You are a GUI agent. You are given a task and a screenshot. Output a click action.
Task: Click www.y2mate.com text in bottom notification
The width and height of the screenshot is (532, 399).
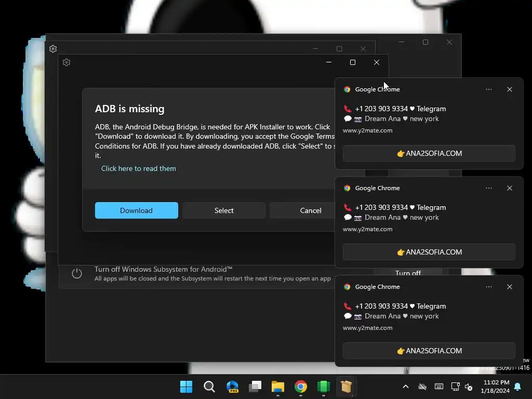[367, 328]
